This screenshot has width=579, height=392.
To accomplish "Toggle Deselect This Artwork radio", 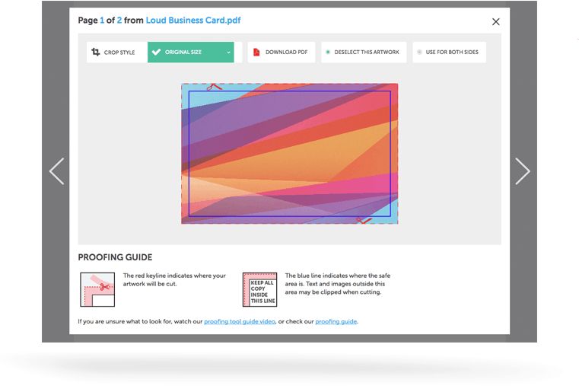I will point(327,52).
